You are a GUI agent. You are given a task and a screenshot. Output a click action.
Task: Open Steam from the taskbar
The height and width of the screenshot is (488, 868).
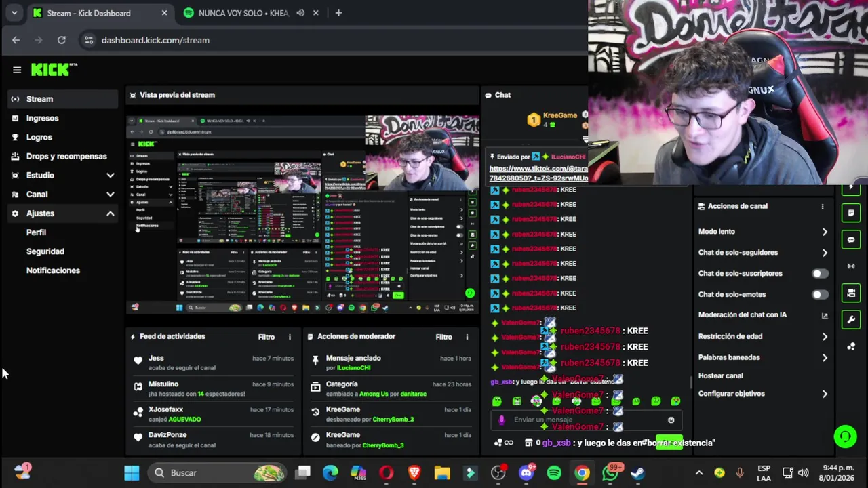click(x=638, y=472)
